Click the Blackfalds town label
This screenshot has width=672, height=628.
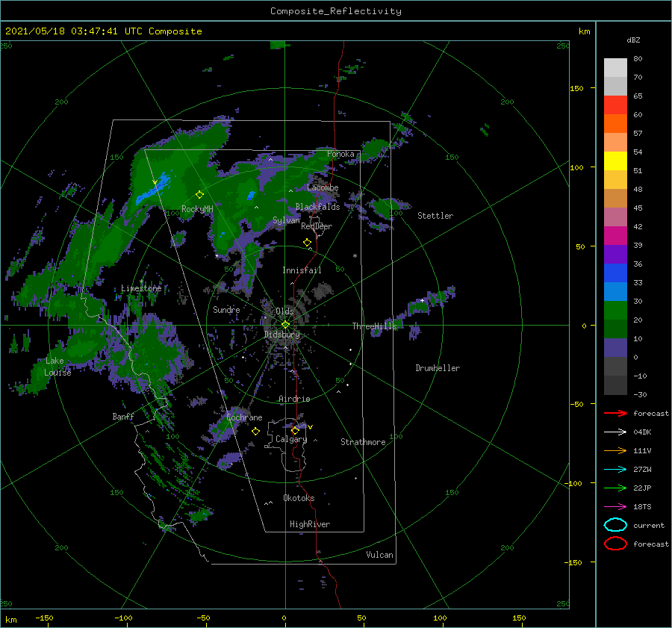tap(317, 207)
